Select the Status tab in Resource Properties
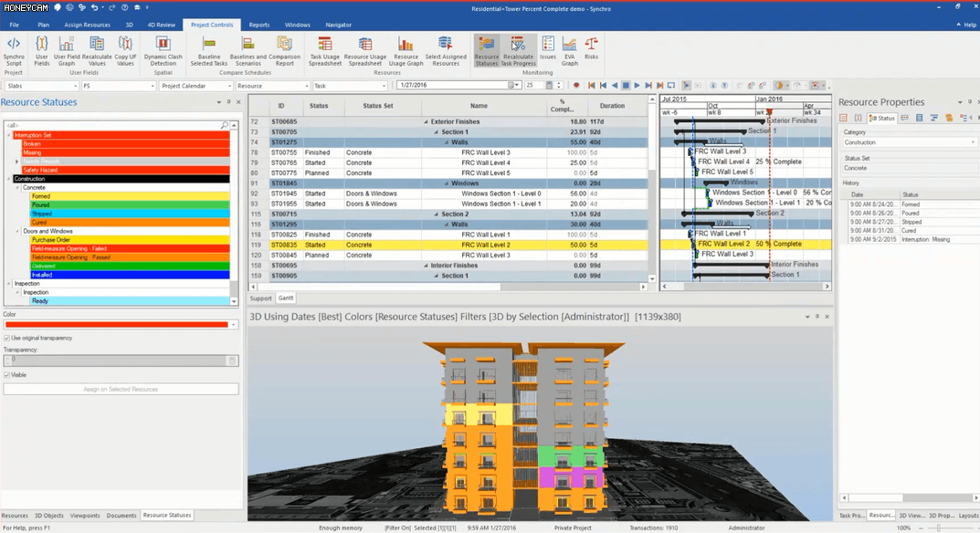This screenshot has width=980, height=533. (882, 118)
